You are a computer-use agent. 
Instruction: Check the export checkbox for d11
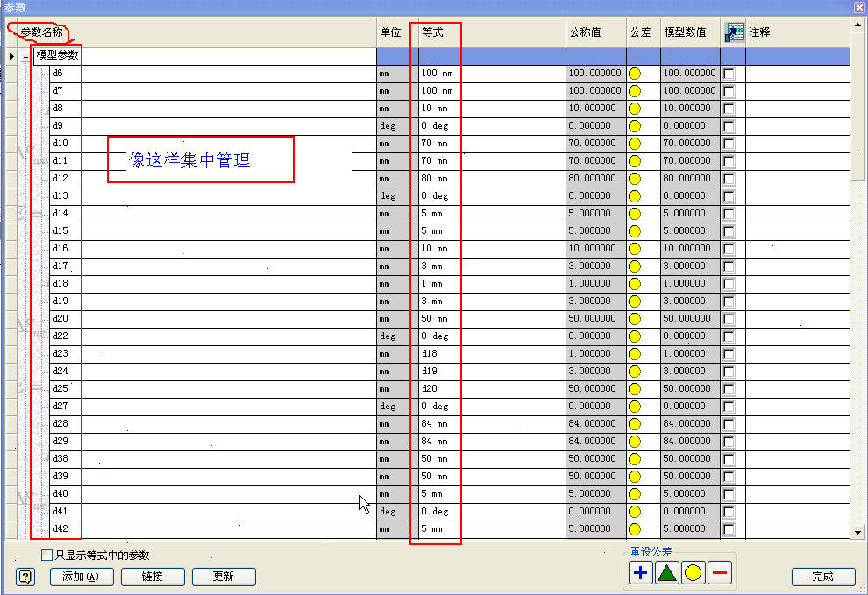click(x=729, y=161)
